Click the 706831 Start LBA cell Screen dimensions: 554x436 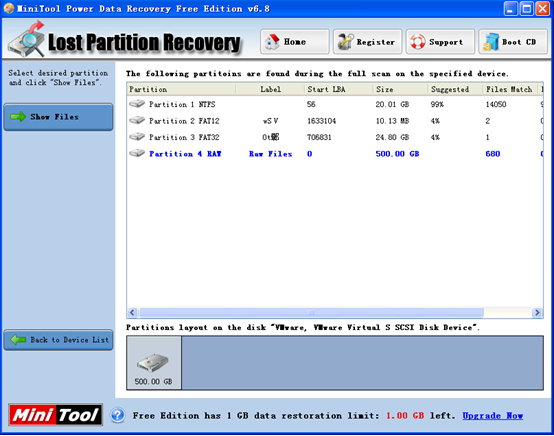[319, 137]
